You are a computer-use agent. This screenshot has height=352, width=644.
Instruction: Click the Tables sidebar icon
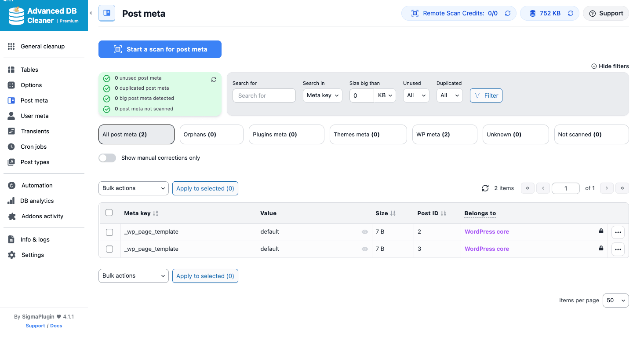[x=11, y=70]
